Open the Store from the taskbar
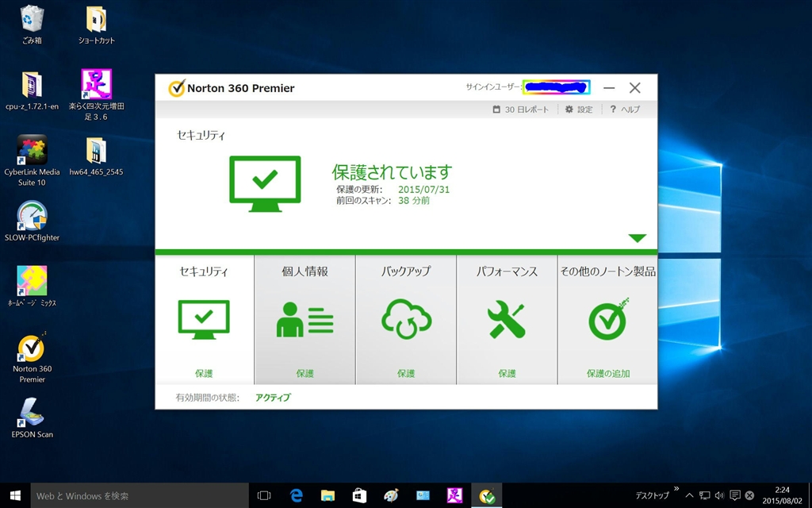812x508 pixels. 359,495
